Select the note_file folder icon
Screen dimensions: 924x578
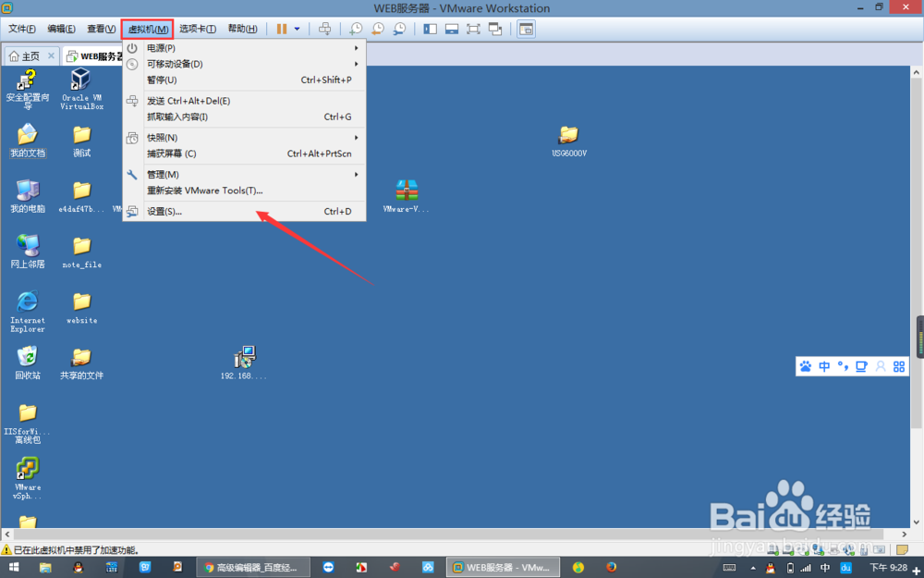tap(82, 252)
